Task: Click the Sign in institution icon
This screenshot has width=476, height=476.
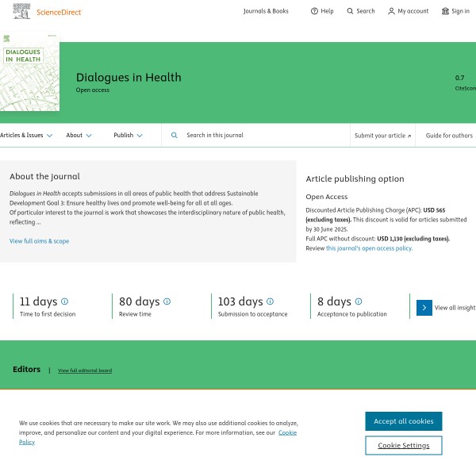Action: pyautogui.click(x=445, y=11)
